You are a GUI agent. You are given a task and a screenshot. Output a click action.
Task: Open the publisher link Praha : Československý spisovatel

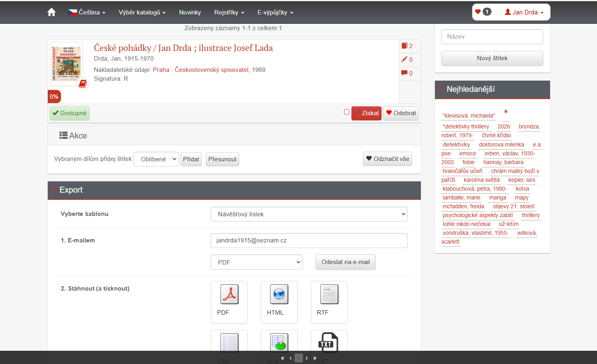[201, 70]
